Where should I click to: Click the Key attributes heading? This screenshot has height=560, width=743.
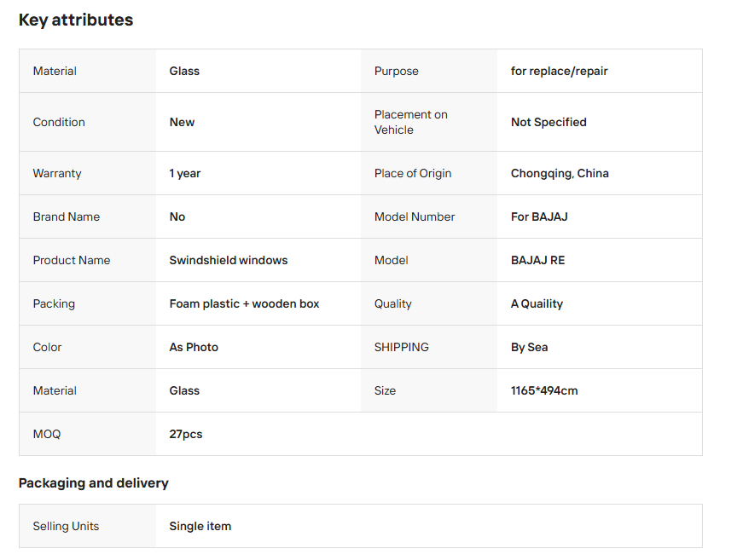(x=76, y=20)
